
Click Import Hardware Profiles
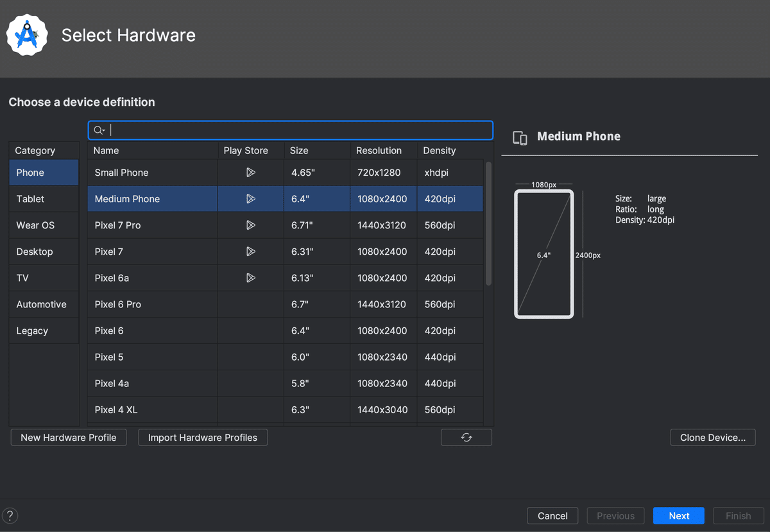(203, 438)
